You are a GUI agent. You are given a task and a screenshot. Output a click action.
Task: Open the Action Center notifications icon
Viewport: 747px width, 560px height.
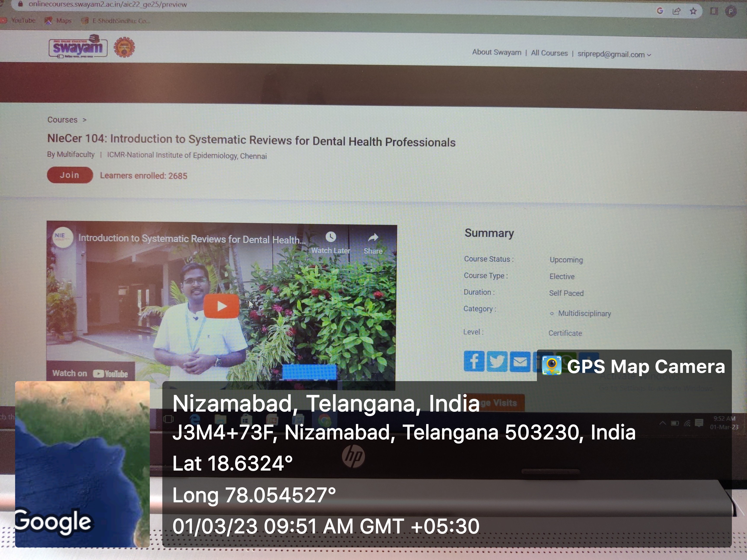(x=699, y=423)
